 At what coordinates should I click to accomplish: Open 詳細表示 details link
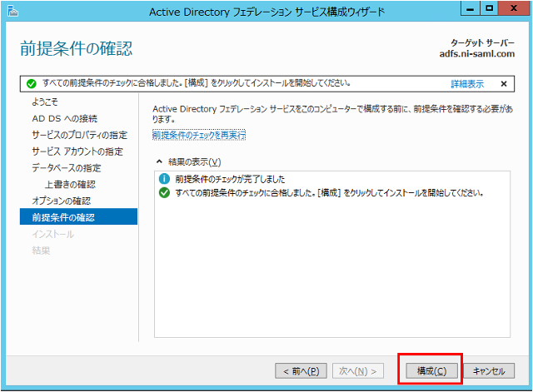point(467,83)
